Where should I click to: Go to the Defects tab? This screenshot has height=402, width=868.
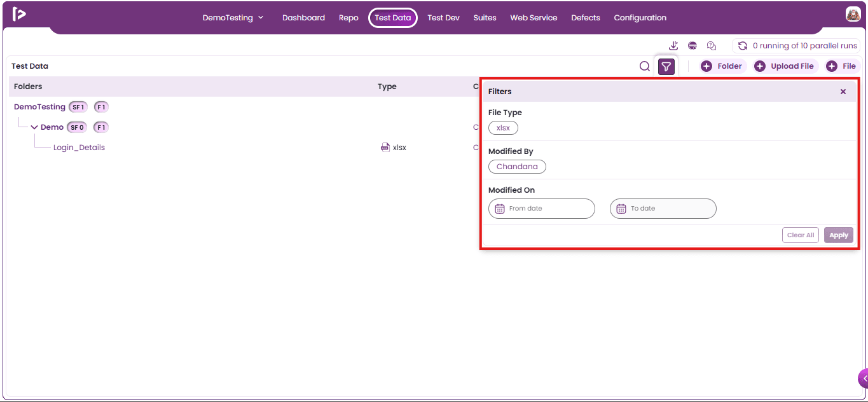pyautogui.click(x=586, y=18)
